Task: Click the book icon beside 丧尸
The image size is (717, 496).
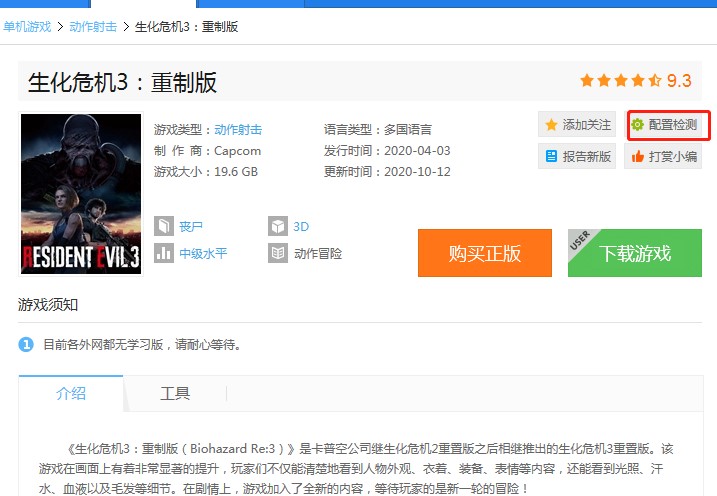Action: coord(164,226)
